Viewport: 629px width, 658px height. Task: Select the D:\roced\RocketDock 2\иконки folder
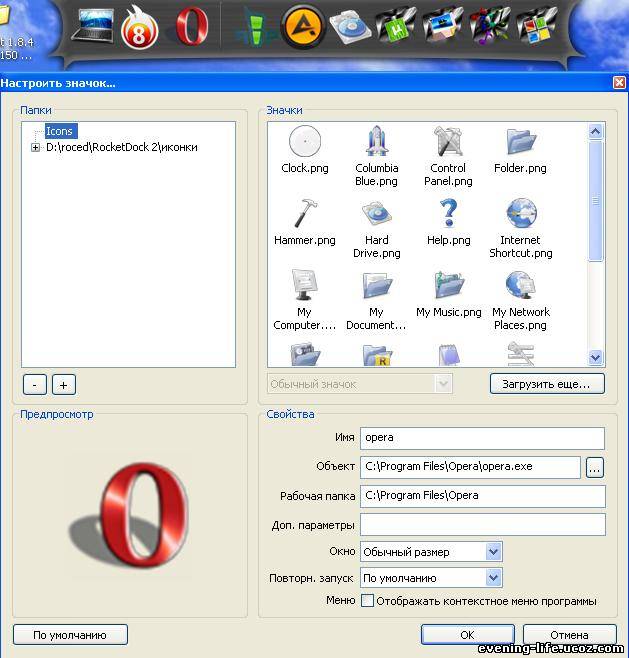coord(122,147)
